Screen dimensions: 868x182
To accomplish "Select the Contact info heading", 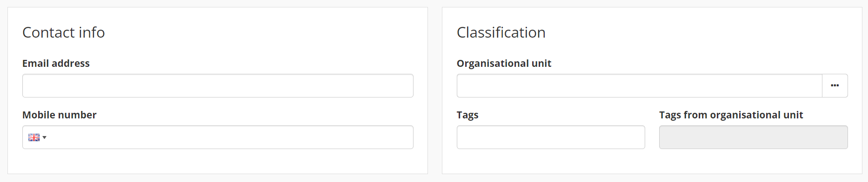I will pos(64,32).
